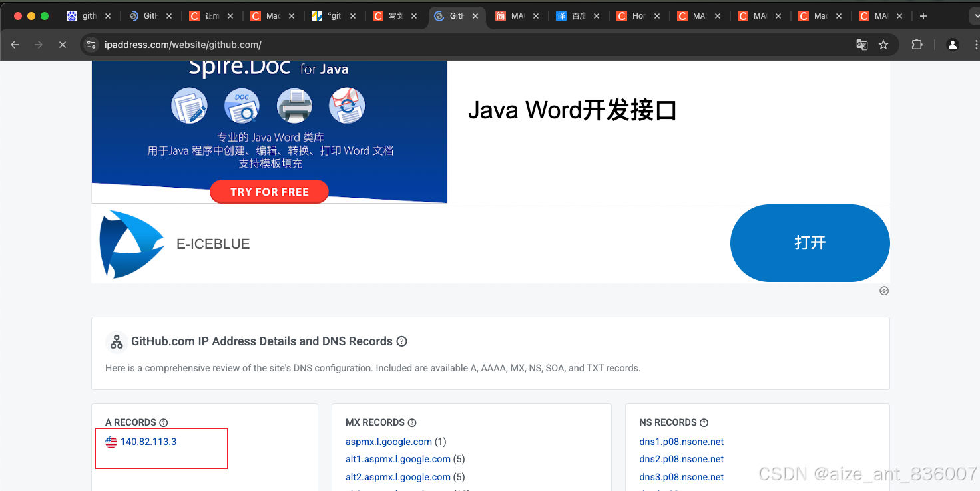Open the aspmx.l.google.com link
This screenshot has height=491, width=980.
(x=389, y=442)
